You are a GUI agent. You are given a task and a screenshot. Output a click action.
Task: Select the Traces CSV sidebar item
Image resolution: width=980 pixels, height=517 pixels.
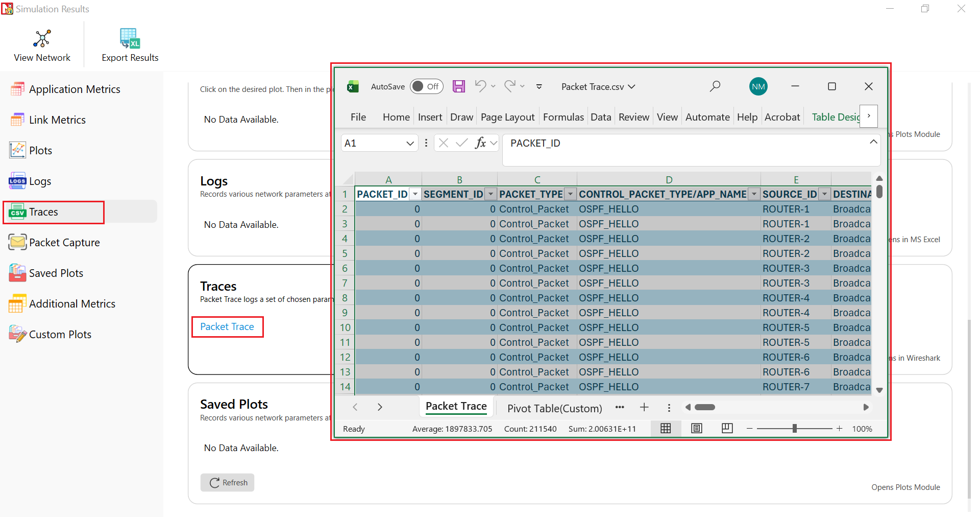pos(53,212)
